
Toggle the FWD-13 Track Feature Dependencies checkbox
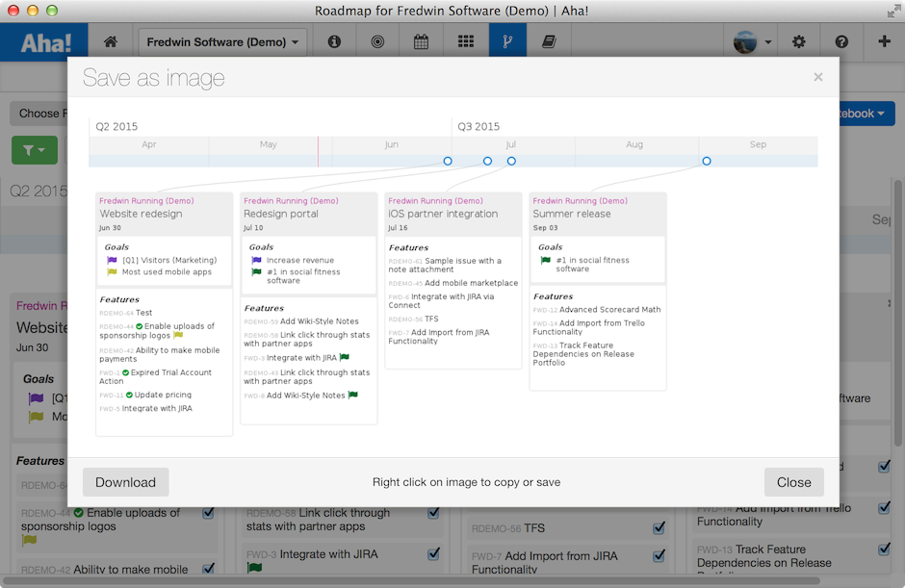click(x=885, y=549)
